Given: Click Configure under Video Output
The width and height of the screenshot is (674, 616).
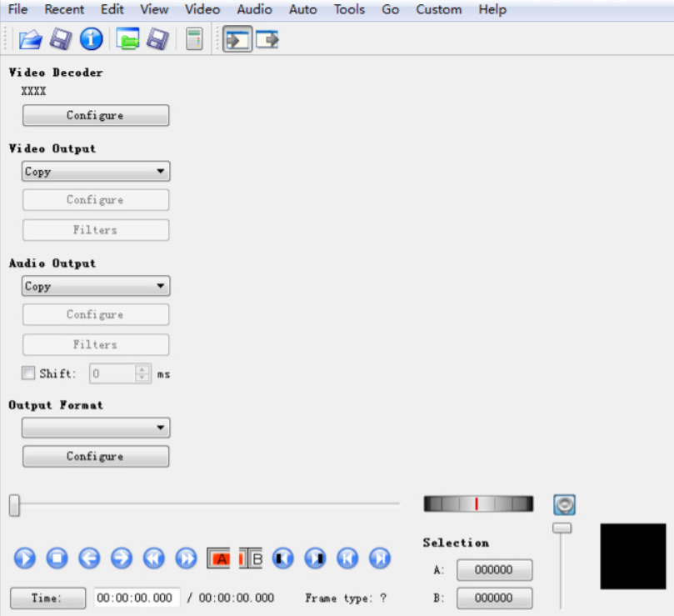Looking at the screenshot, I should coord(96,199).
